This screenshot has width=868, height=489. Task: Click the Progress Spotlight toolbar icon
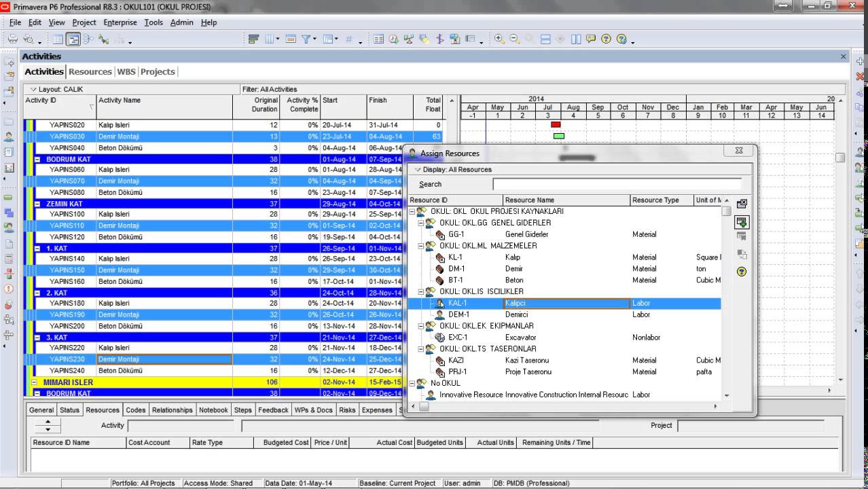[x=424, y=39]
